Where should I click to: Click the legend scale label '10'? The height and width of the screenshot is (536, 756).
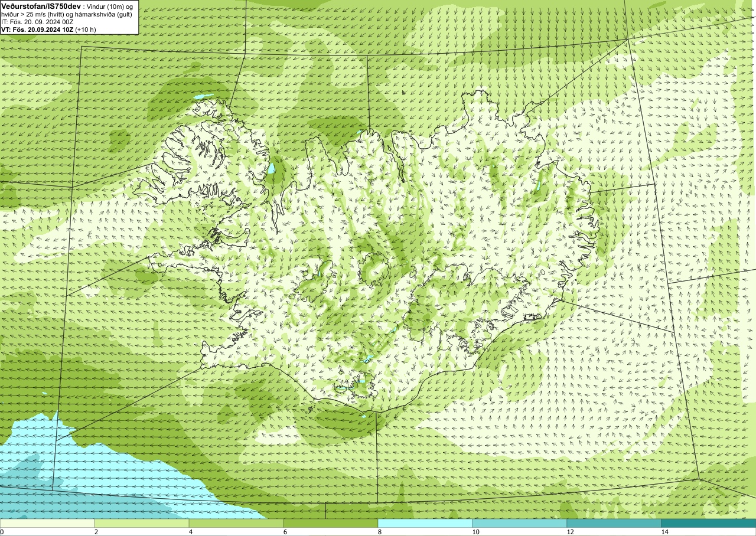pyautogui.click(x=476, y=532)
